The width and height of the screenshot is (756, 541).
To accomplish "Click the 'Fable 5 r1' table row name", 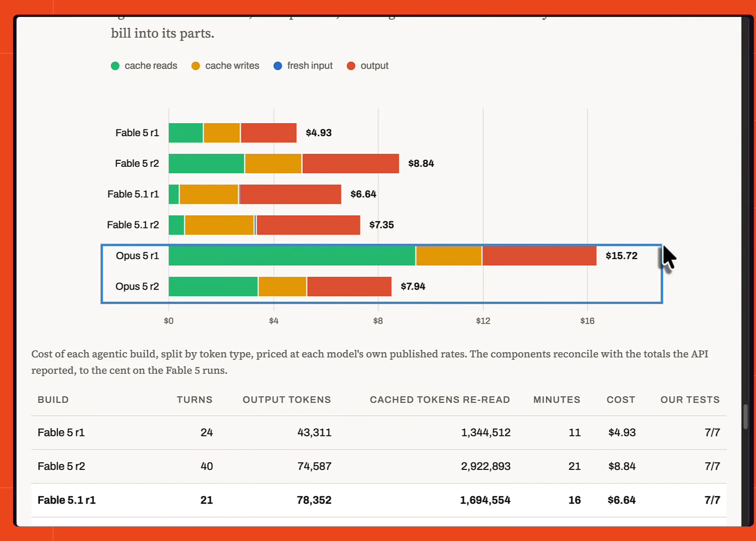I will click(x=61, y=432).
